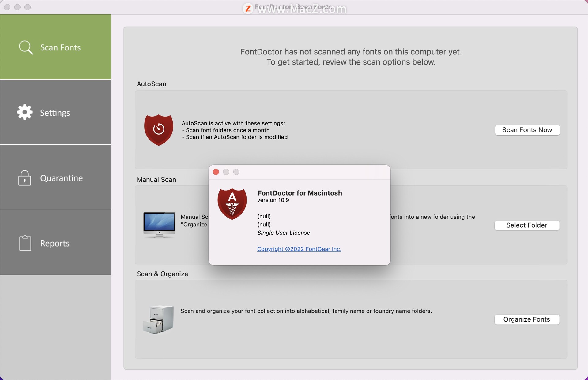Click the FontDoctor for Macintosh title text
Screen dimensions: 588x380
coord(300,193)
